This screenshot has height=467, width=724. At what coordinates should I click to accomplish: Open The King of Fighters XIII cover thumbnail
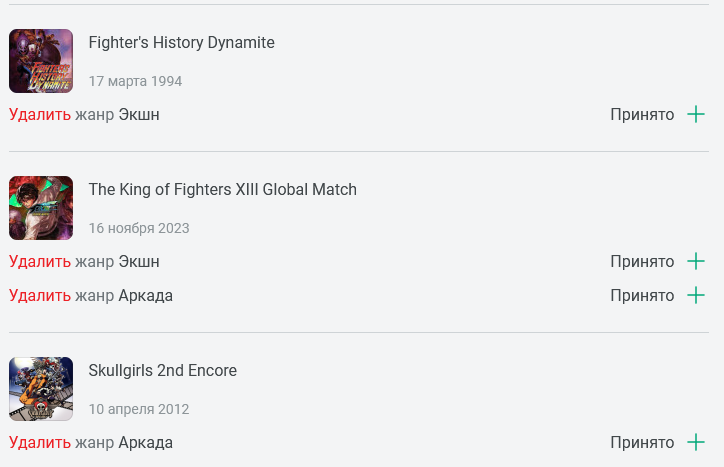pyautogui.click(x=41, y=208)
